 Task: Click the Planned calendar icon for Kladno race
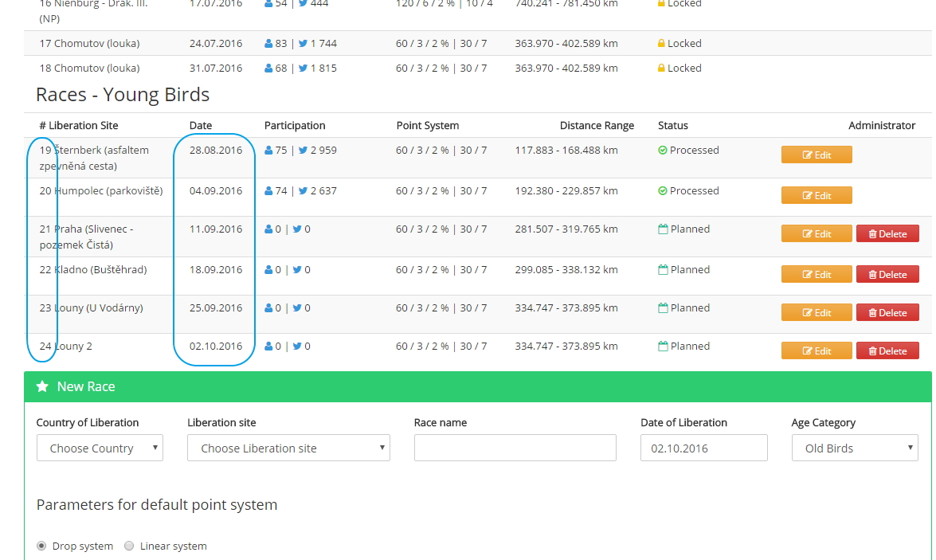point(663,270)
